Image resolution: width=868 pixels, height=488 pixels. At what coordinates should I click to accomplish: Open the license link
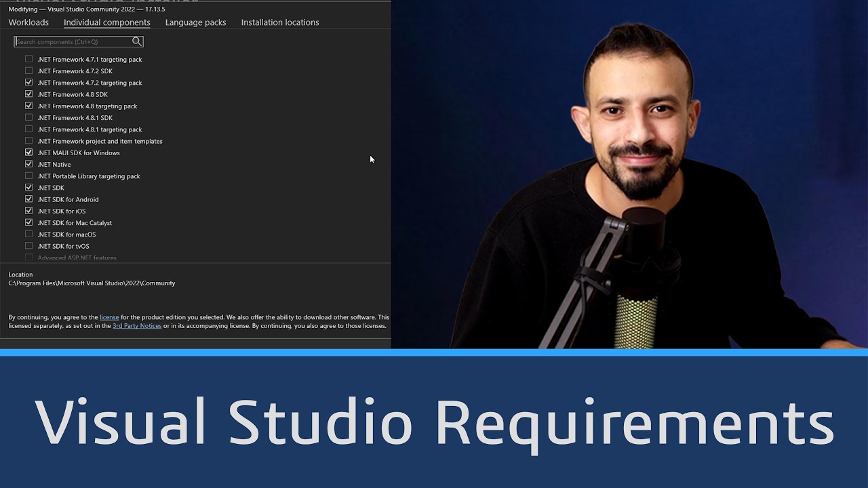[109, 317]
